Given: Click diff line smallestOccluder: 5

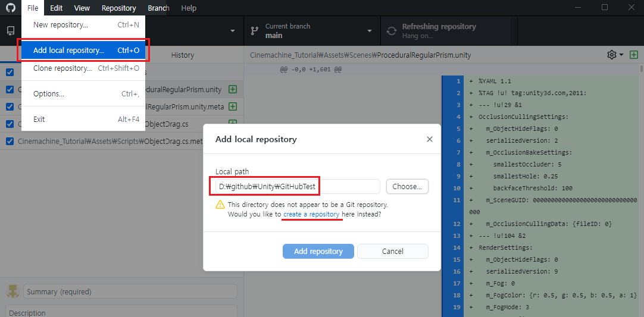Looking at the screenshot, I should [x=527, y=165].
